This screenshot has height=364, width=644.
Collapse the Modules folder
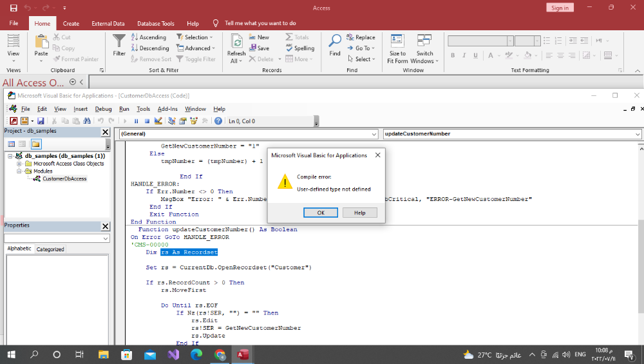click(x=19, y=171)
